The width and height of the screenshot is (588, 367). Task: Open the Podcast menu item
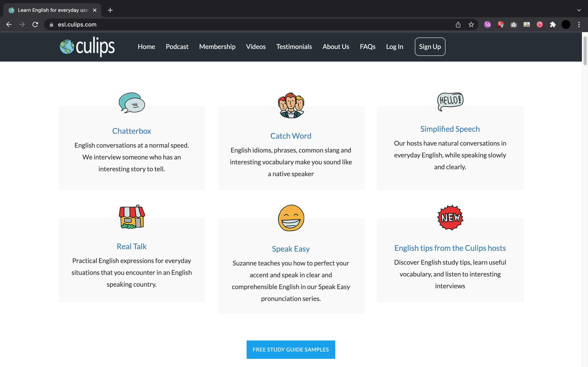coord(177,47)
